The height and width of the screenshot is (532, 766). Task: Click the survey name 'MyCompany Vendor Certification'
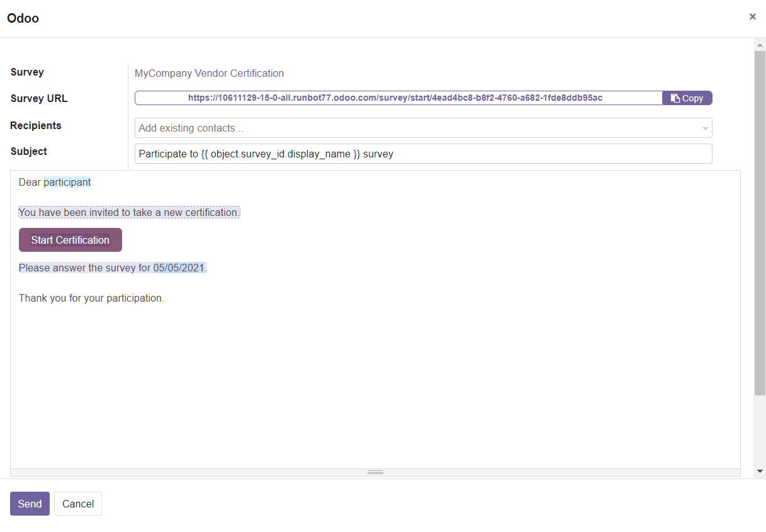pyautogui.click(x=209, y=73)
